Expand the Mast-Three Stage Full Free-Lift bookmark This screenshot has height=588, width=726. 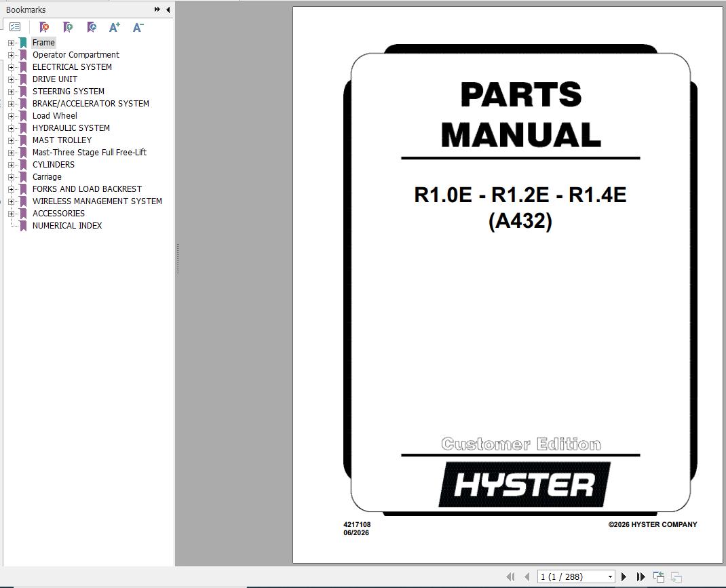(x=11, y=153)
